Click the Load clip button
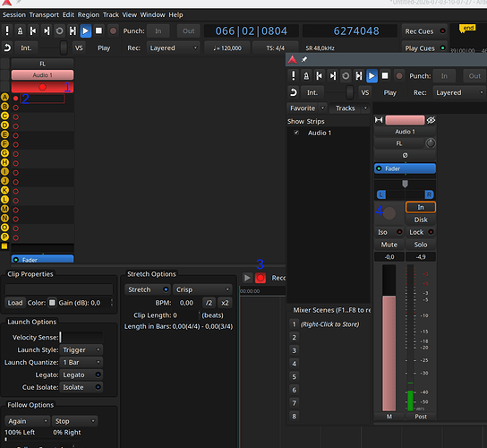 pos(15,303)
